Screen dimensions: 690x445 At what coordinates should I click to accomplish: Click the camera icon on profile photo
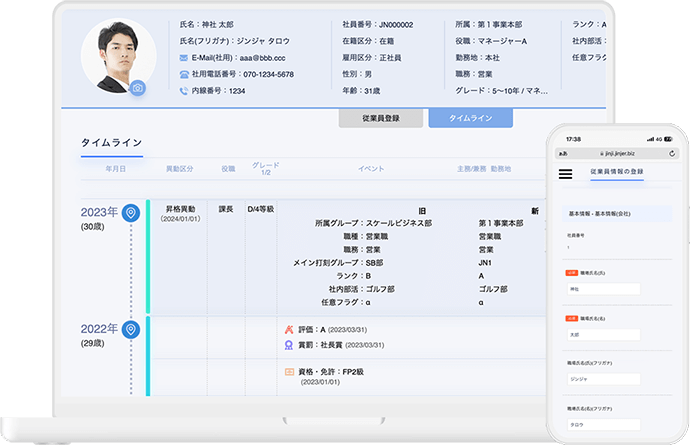click(138, 88)
